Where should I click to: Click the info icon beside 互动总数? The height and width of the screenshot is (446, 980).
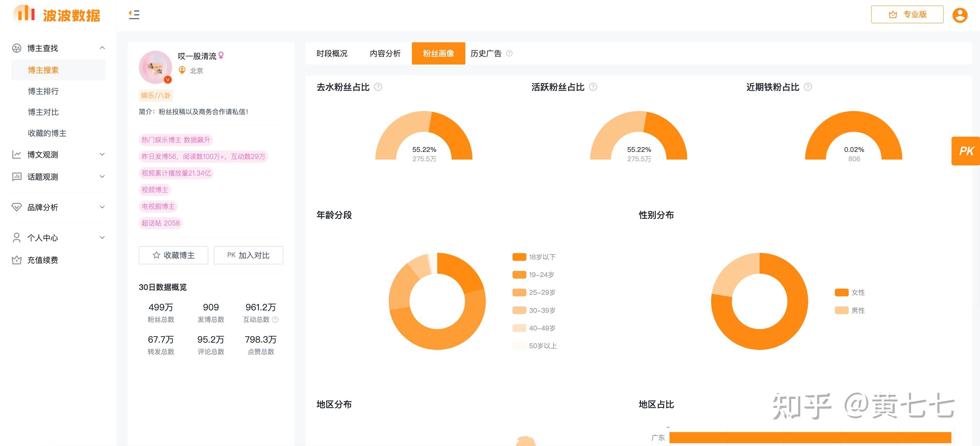pyautogui.click(x=276, y=320)
